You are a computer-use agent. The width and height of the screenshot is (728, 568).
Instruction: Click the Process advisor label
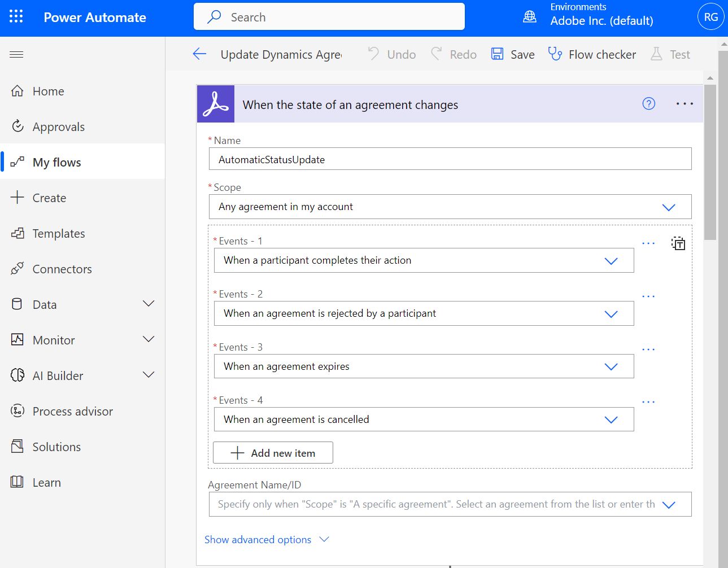tap(73, 411)
